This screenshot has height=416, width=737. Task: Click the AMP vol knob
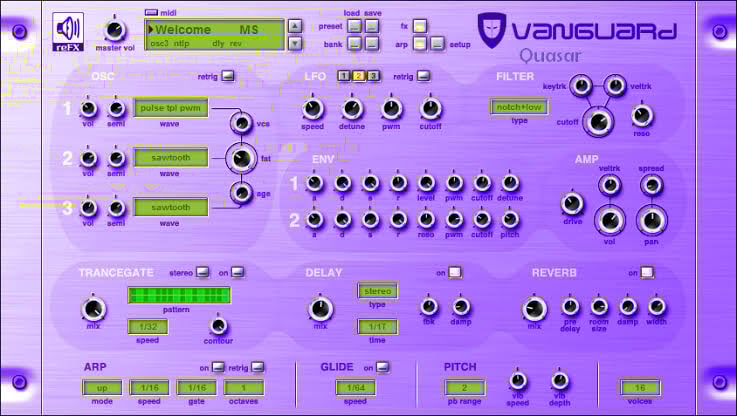(x=610, y=220)
